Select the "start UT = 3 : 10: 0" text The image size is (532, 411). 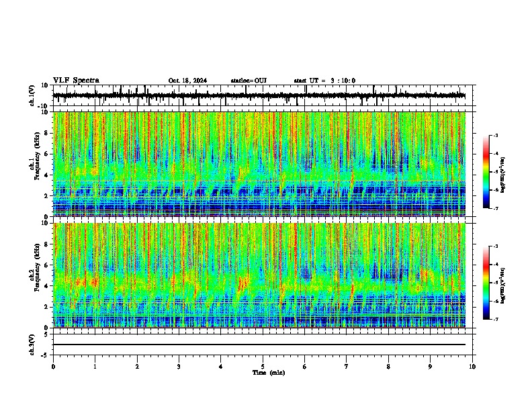pos(324,81)
